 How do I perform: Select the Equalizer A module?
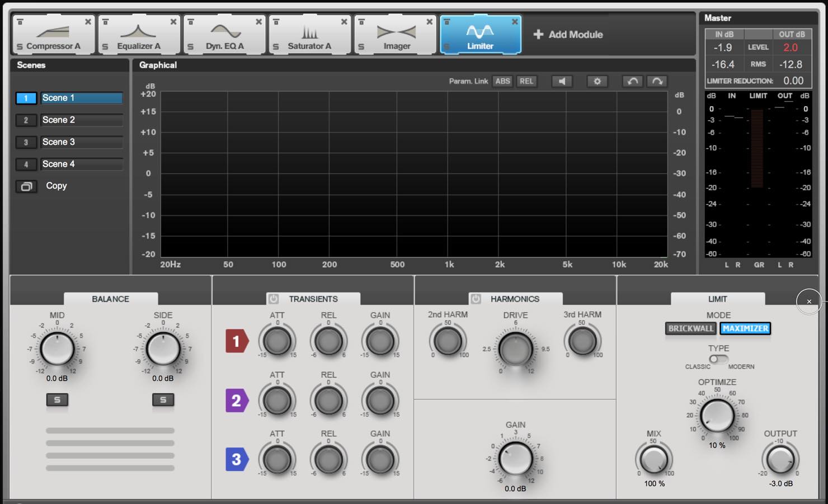[139, 35]
